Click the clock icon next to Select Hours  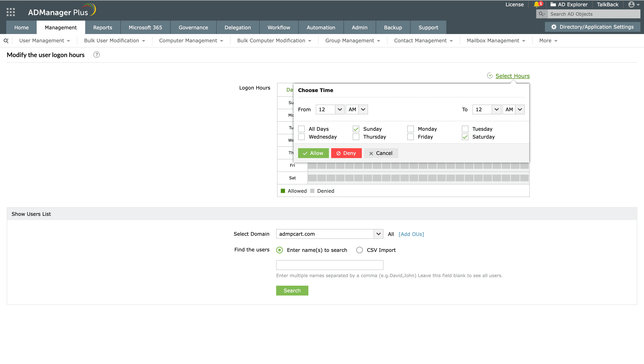click(490, 76)
